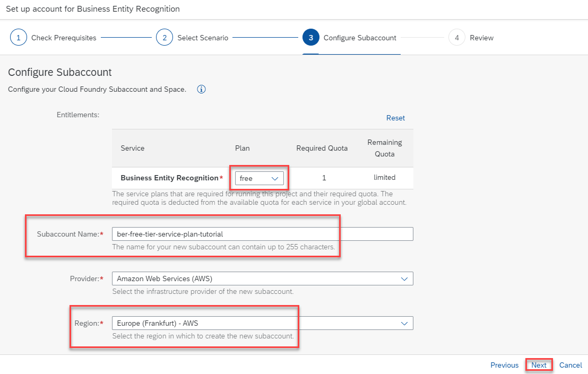Click the 'Amazon Web Services (AWS)' provider value

pos(165,279)
